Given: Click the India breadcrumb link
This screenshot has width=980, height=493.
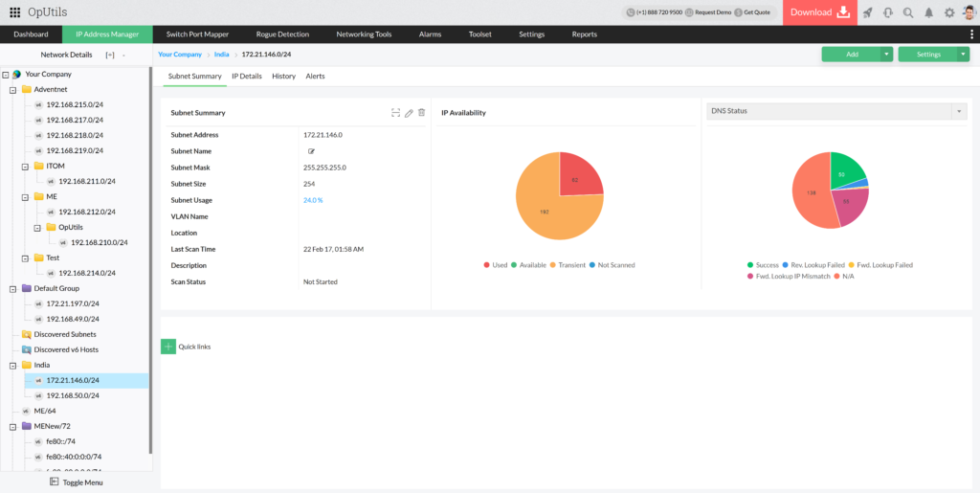Looking at the screenshot, I should click(x=221, y=55).
